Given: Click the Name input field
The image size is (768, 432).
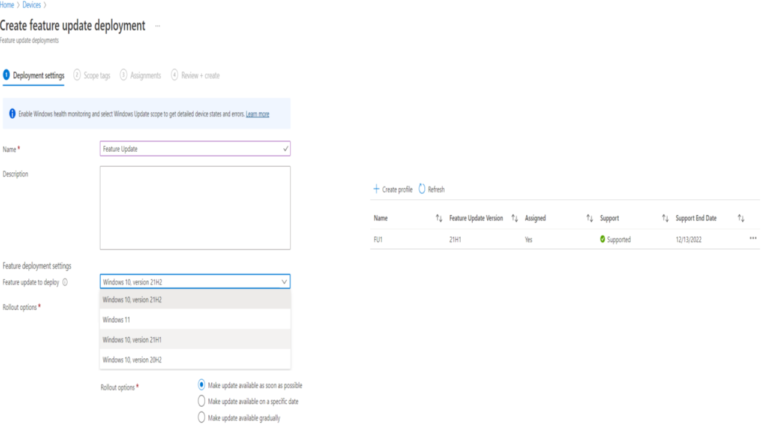Looking at the screenshot, I should click(195, 148).
